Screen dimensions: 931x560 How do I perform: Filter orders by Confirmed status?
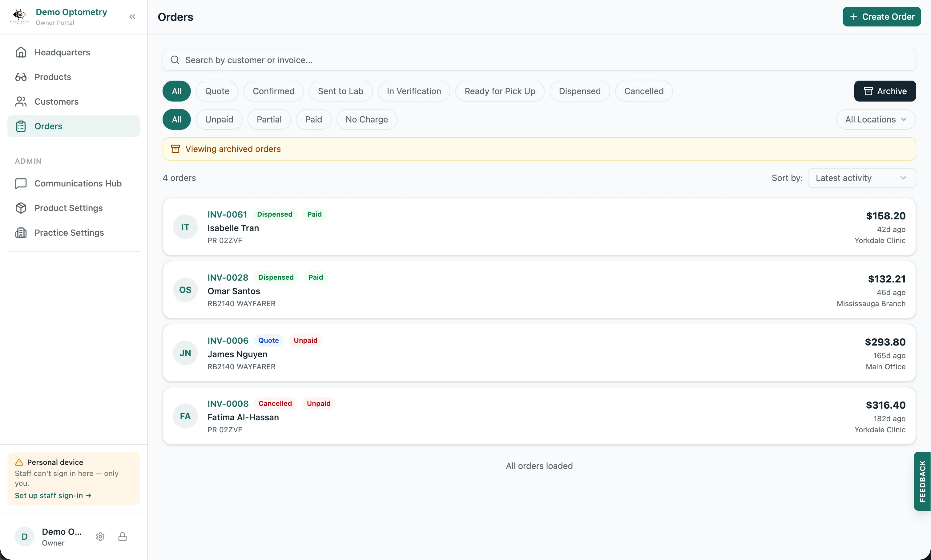(x=273, y=91)
